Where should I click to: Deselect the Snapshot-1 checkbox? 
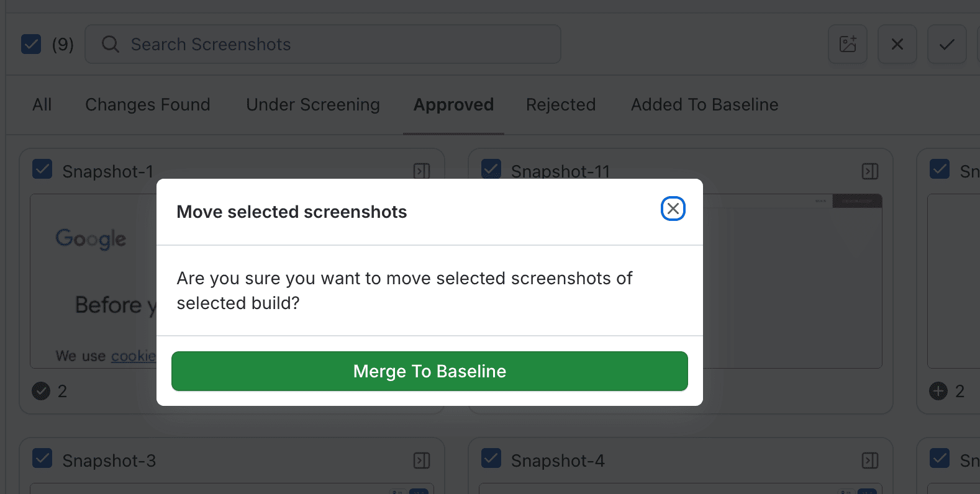[x=42, y=169]
